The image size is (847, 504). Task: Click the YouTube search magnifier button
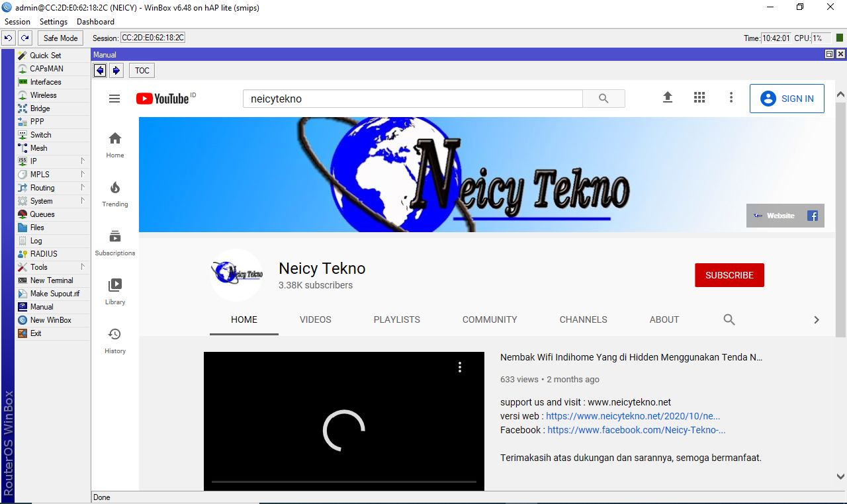point(603,99)
